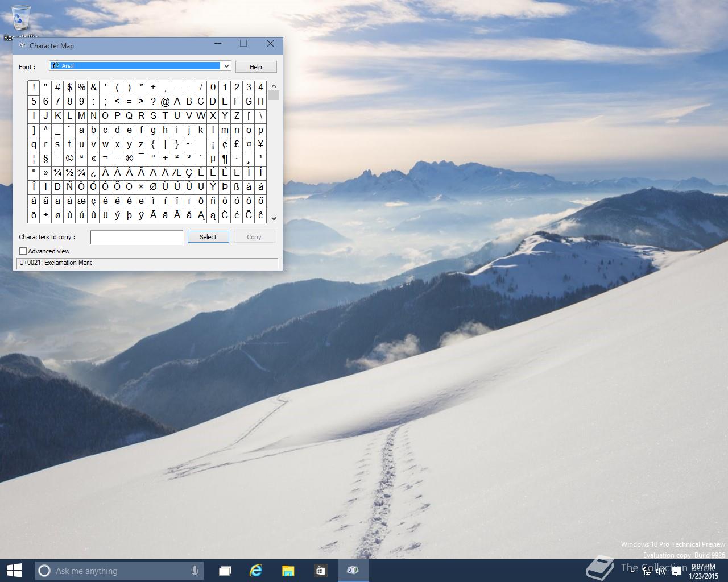Click the greyed Copy button
The height and width of the screenshot is (582, 728).
tap(254, 237)
